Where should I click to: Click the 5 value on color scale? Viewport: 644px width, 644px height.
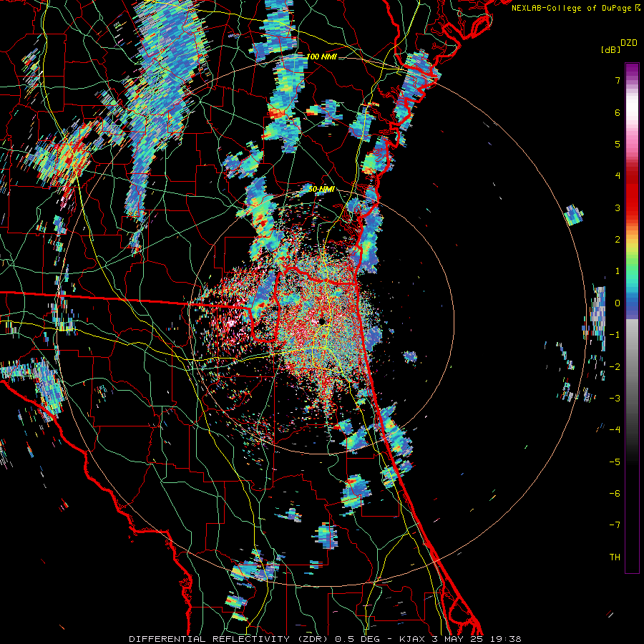pos(618,144)
